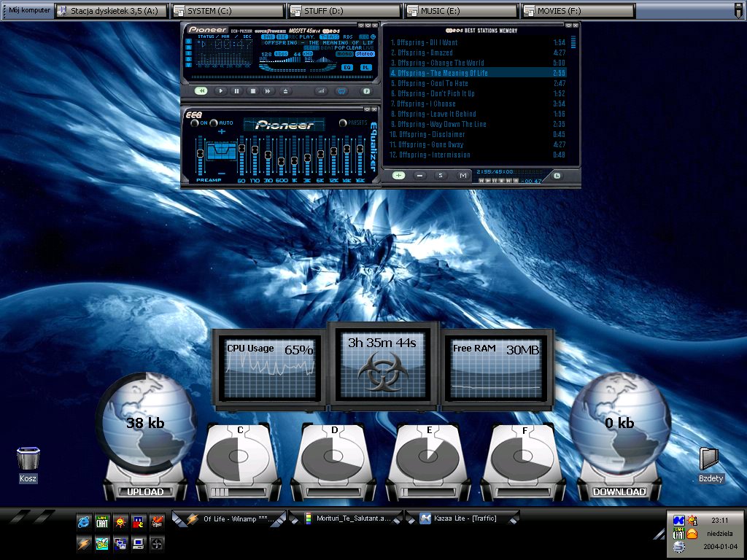Click the DOWNLOAD globe widget
The height and width of the screenshot is (560, 747).
[x=620, y=436]
